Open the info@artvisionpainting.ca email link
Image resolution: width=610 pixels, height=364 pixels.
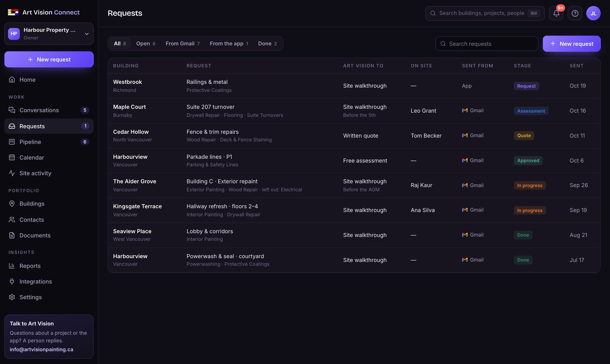[x=42, y=349]
